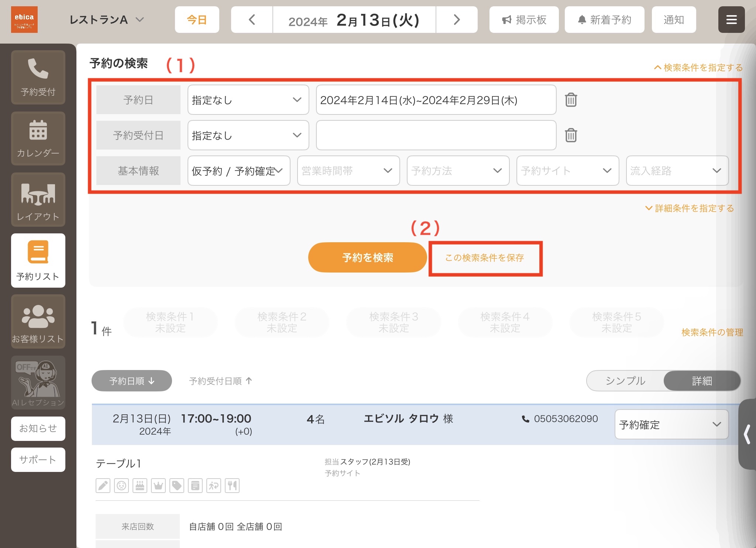
Task: Clear the 予約受付日 row with trash icon
Action: click(x=571, y=135)
